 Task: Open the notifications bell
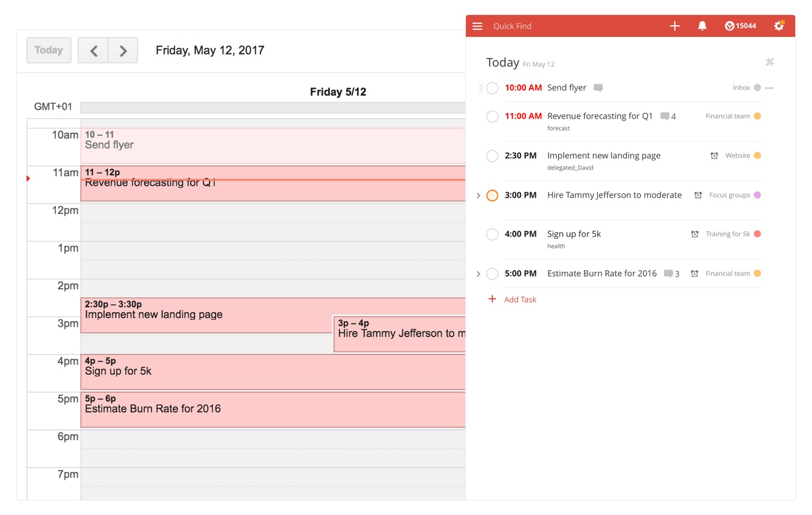pos(701,26)
